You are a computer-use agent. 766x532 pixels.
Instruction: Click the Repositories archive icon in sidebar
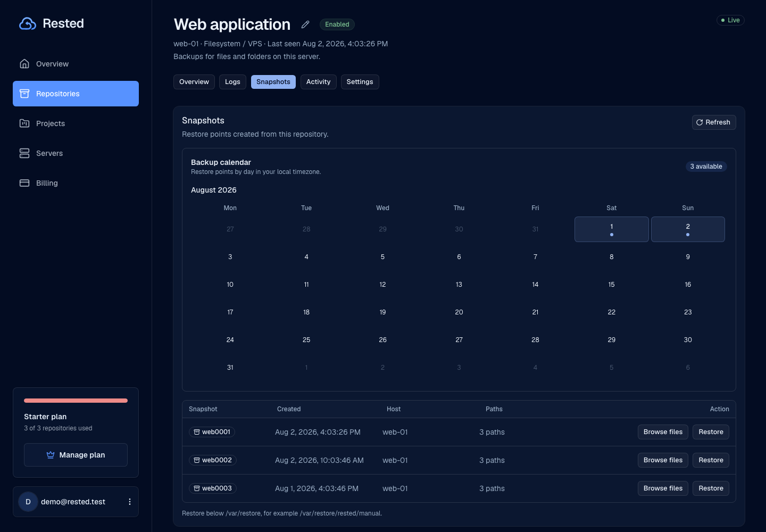point(24,94)
